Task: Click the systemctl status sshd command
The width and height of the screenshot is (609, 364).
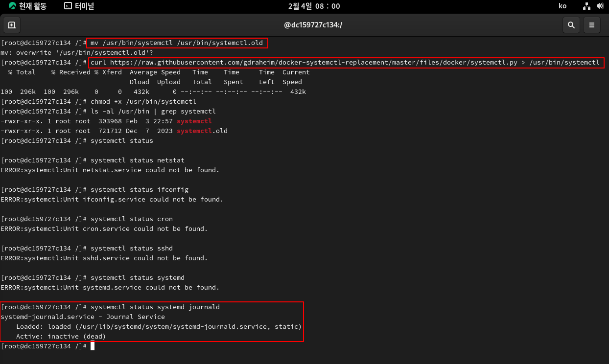Action: (x=132, y=249)
